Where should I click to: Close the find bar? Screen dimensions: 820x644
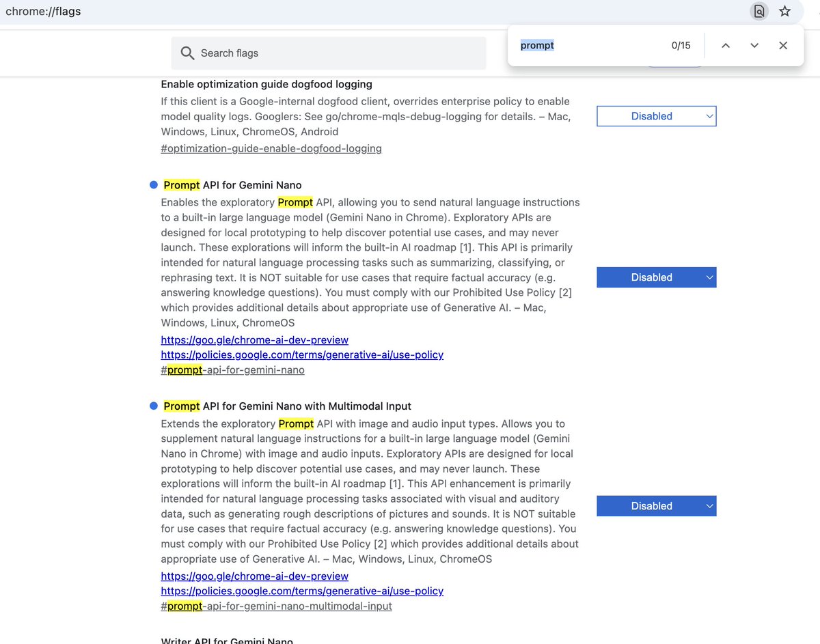(x=783, y=46)
